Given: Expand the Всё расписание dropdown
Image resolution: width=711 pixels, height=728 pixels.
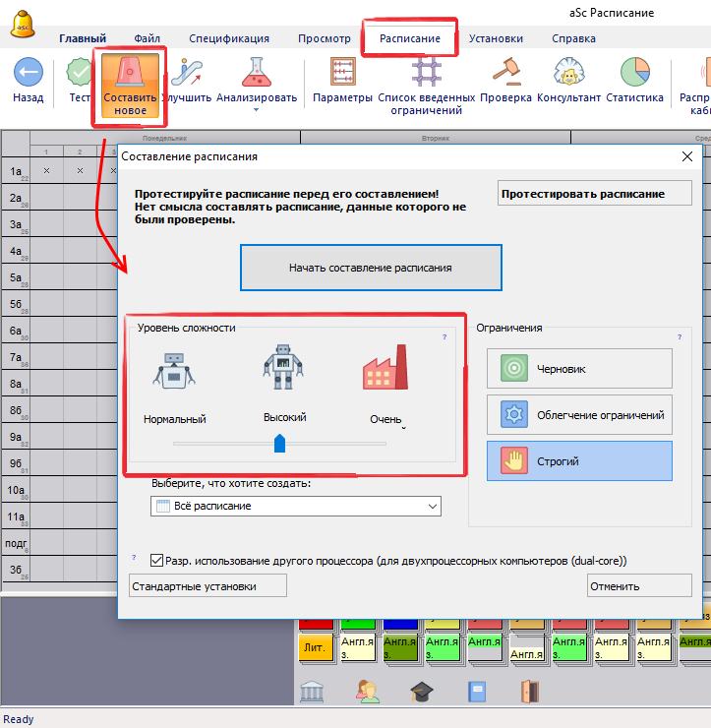Looking at the screenshot, I should pos(433,506).
